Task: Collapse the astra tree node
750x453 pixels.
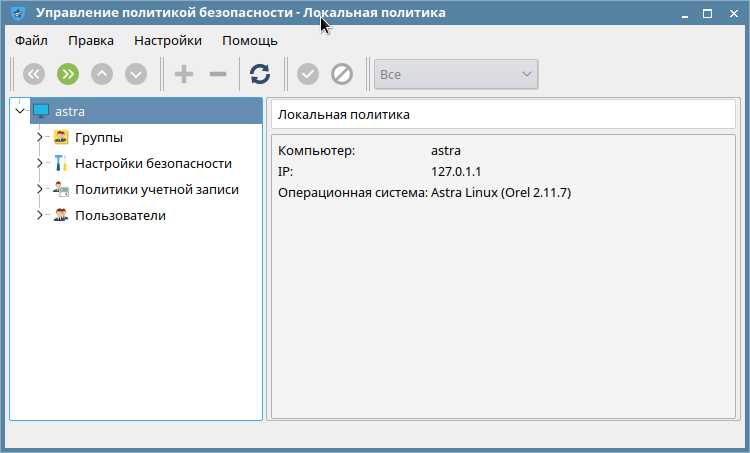Action: (20, 111)
